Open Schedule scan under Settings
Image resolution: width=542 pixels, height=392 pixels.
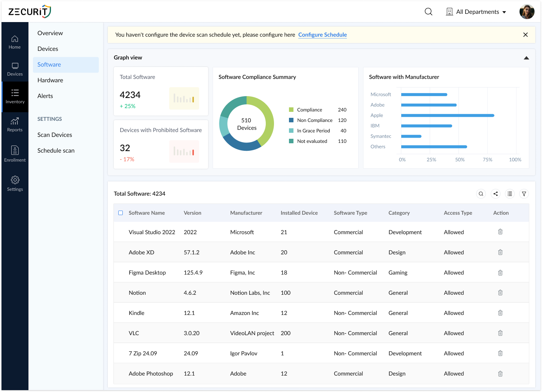(56, 151)
